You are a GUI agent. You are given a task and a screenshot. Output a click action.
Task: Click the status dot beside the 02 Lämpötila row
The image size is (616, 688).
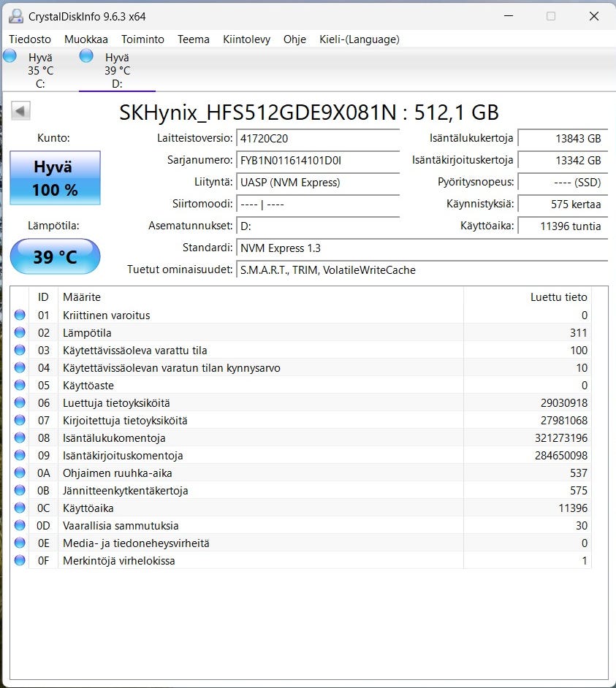tap(20, 332)
